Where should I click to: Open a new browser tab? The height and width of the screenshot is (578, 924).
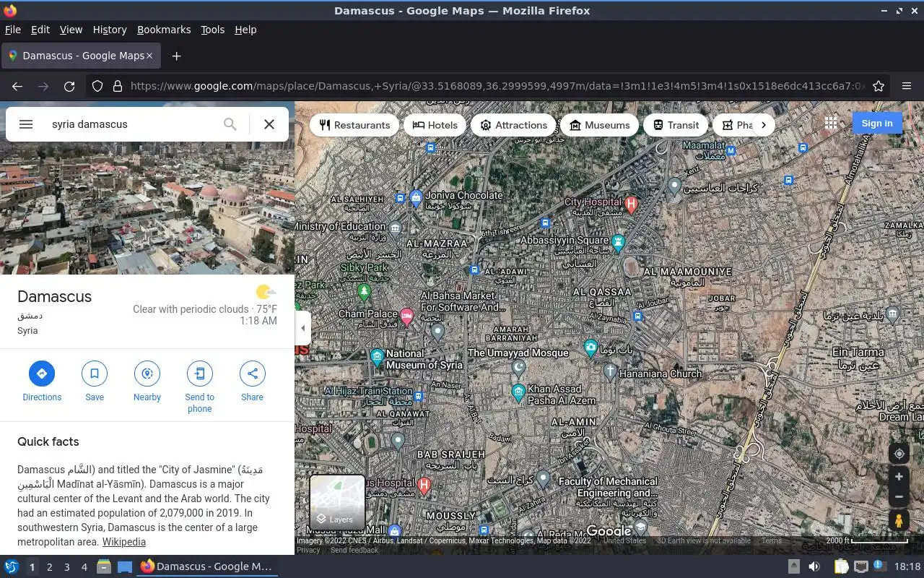pyautogui.click(x=176, y=56)
